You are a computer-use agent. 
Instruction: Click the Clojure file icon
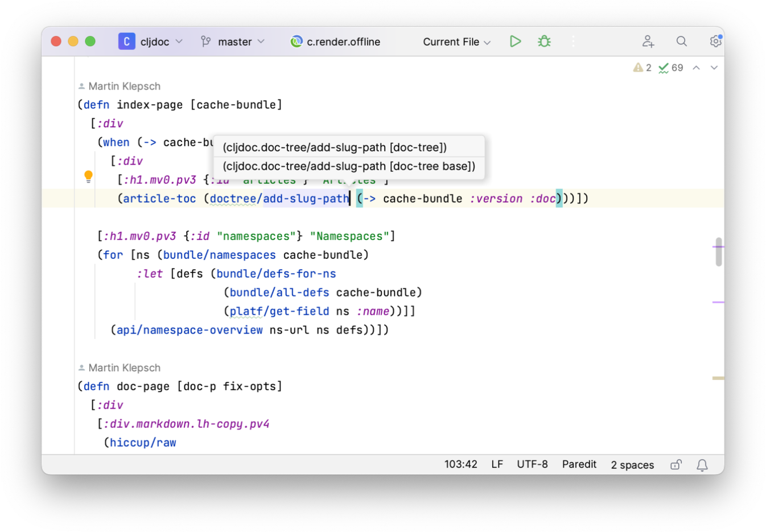coord(296,42)
